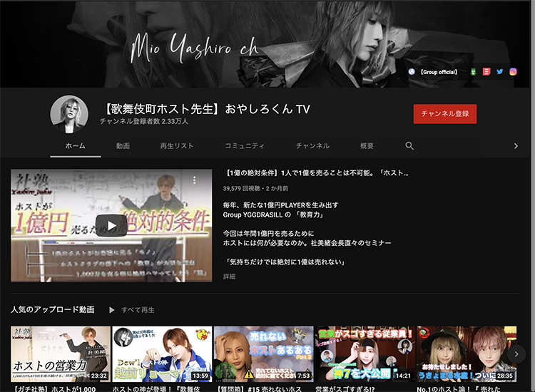Click the globe icon beside Group official

click(x=412, y=72)
